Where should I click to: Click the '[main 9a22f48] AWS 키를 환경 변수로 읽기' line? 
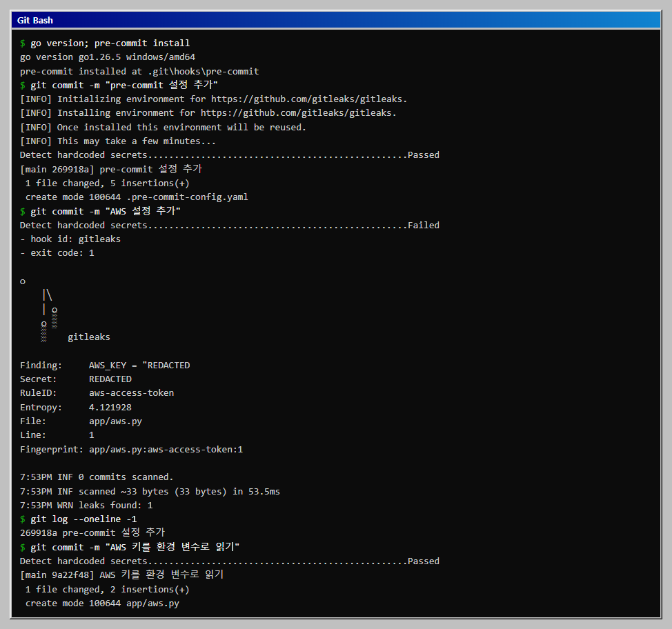121,574
